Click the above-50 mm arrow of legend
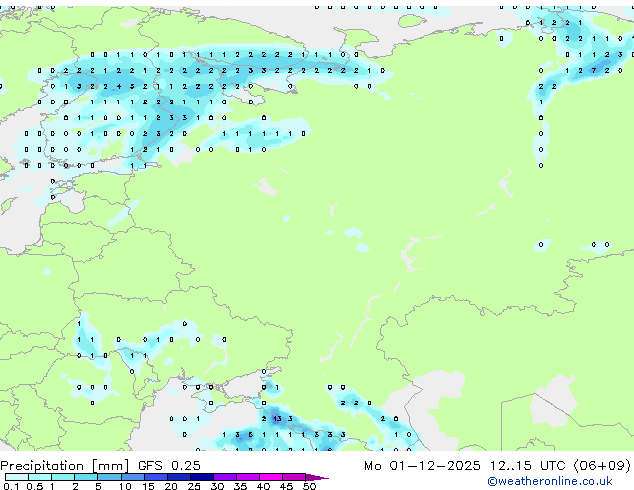This screenshot has height=490, width=634. coord(317,477)
